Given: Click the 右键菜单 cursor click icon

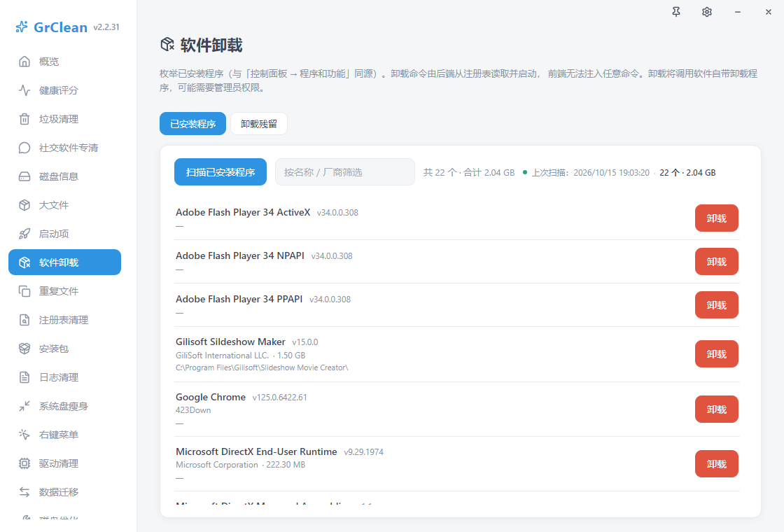Looking at the screenshot, I should pos(24,435).
